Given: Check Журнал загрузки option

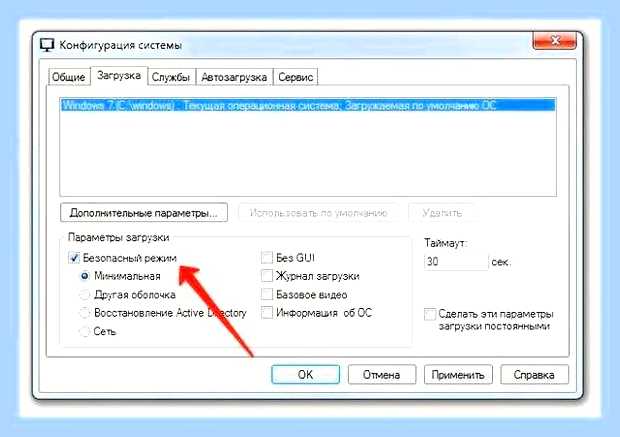Looking at the screenshot, I should [x=267, y=276].
